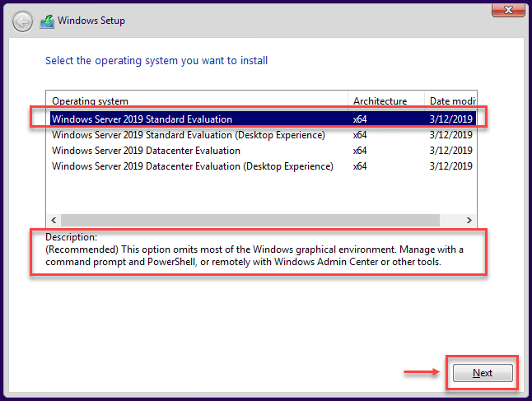Click the Windows Setup installer icon
Viewport: 532px width, 401px height.
[47, 21]
